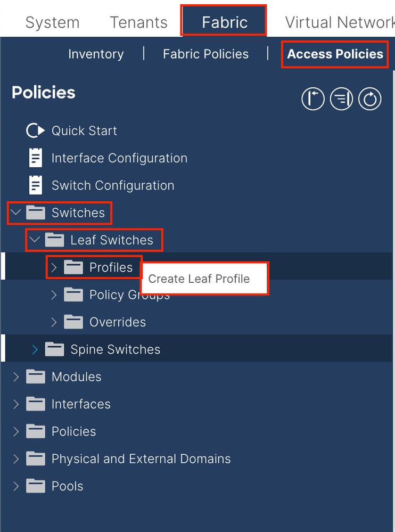Click the refresh circular arrow icon
This screenshot has width=395, height=532.
(x=369, y=99)
